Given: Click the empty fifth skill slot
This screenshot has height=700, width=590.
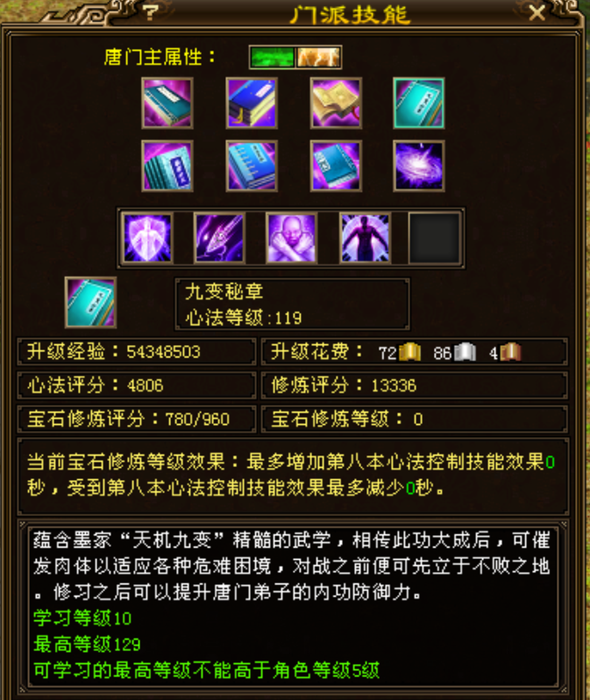Looking at the screenshot, I should [434, 238].
